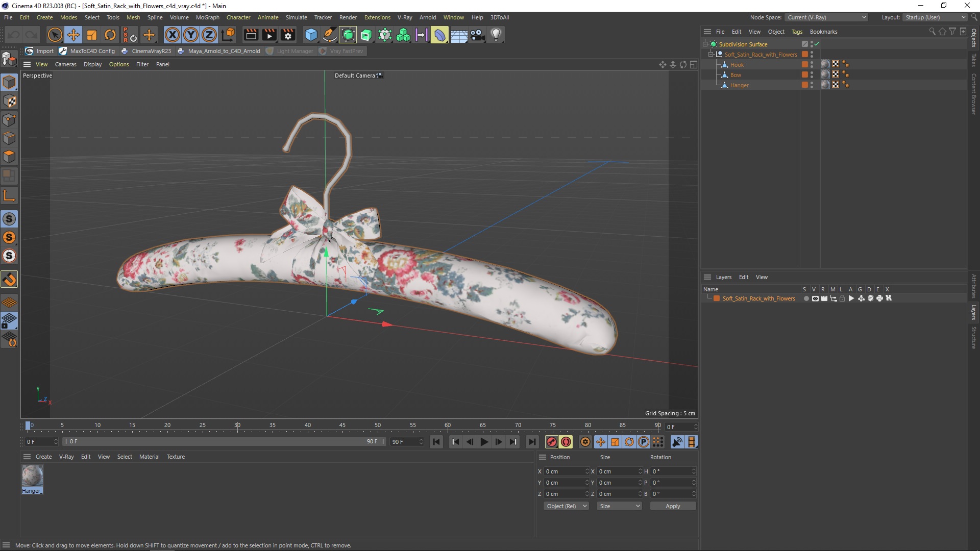Collapse Soft_Satin_Rack_with_Flowers null hierarchy

tap(710, 54)
